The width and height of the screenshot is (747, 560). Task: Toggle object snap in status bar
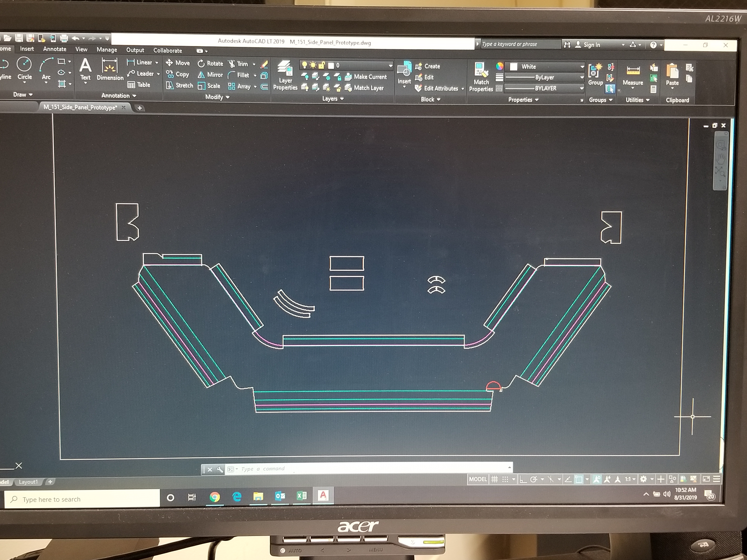click(579, 479)
